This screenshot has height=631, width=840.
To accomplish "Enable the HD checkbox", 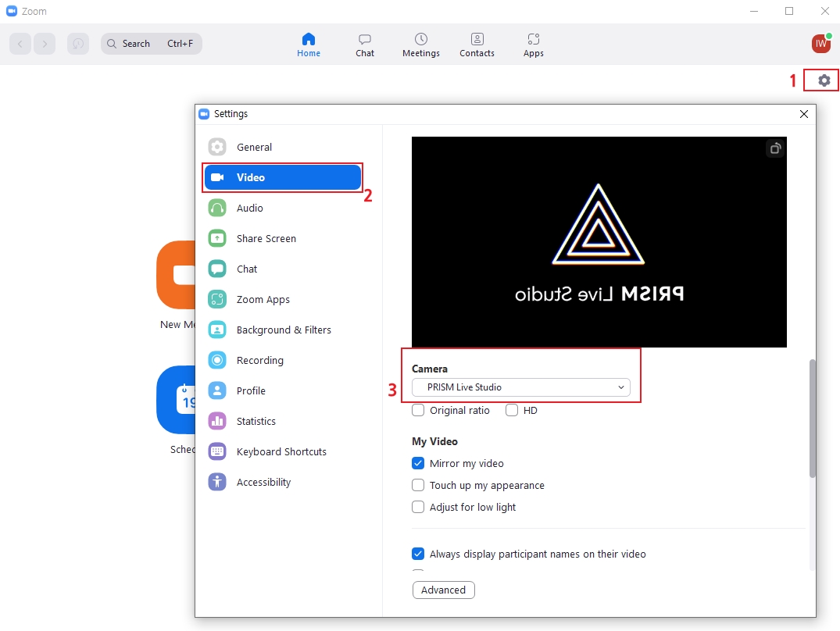I will pyautogui.click(x=512, y=411).
